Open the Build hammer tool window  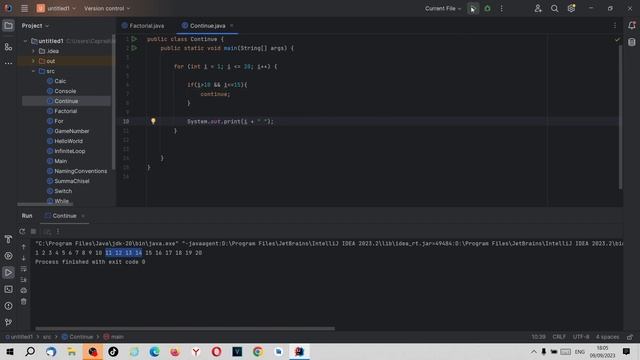8,239
